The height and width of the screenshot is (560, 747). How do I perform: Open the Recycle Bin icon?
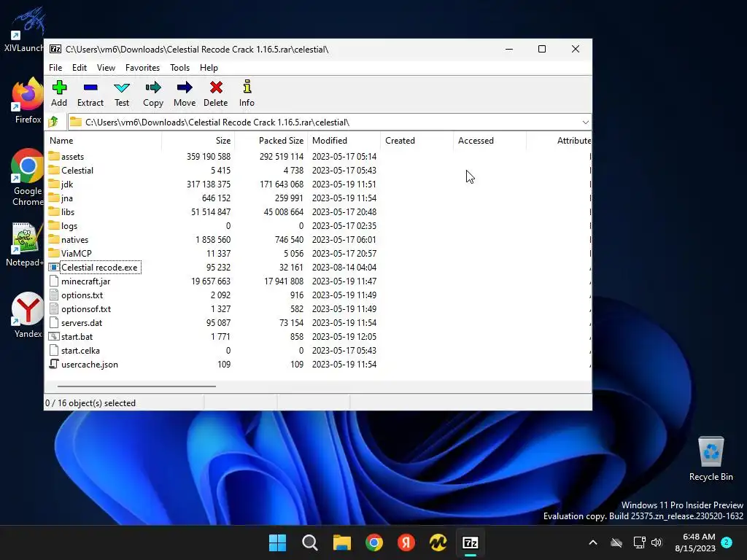(711, 459)
